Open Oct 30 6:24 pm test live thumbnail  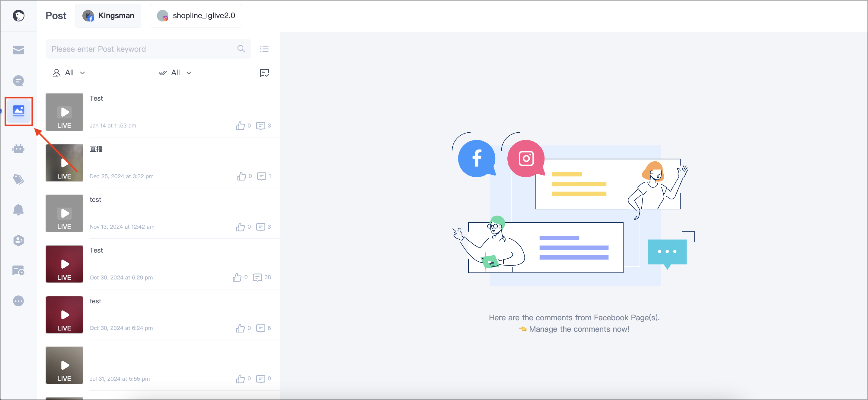[64, 314]
